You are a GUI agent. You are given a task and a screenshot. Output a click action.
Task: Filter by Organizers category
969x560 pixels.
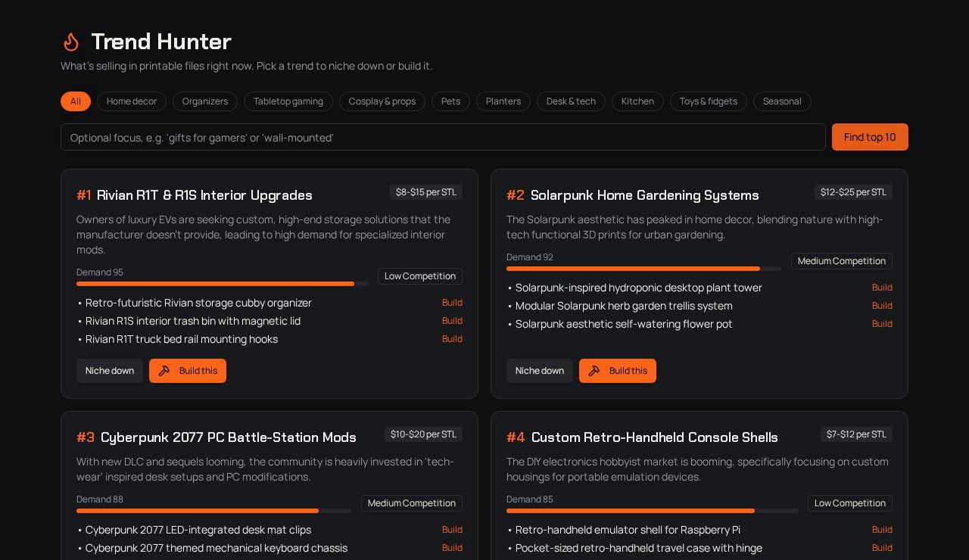205,101
